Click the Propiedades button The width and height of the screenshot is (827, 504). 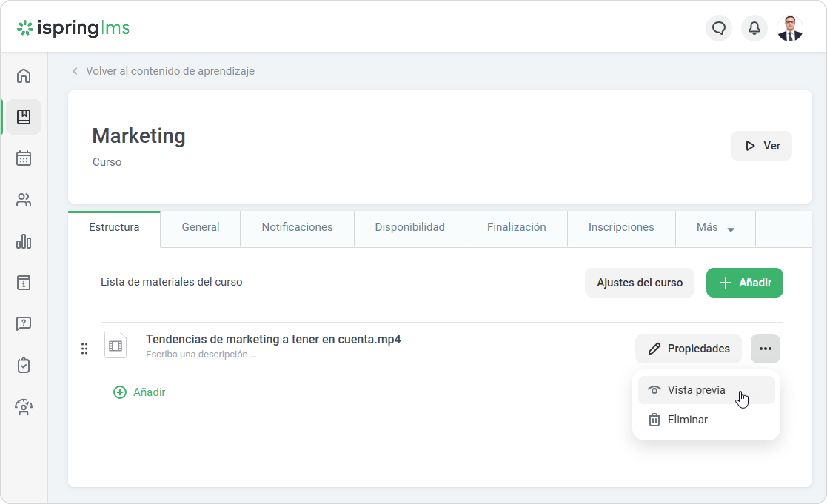(688, 349)
